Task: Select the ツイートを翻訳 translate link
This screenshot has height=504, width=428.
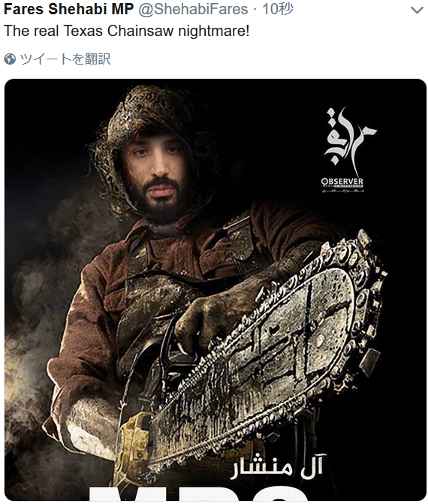Action: coord(65,59)
